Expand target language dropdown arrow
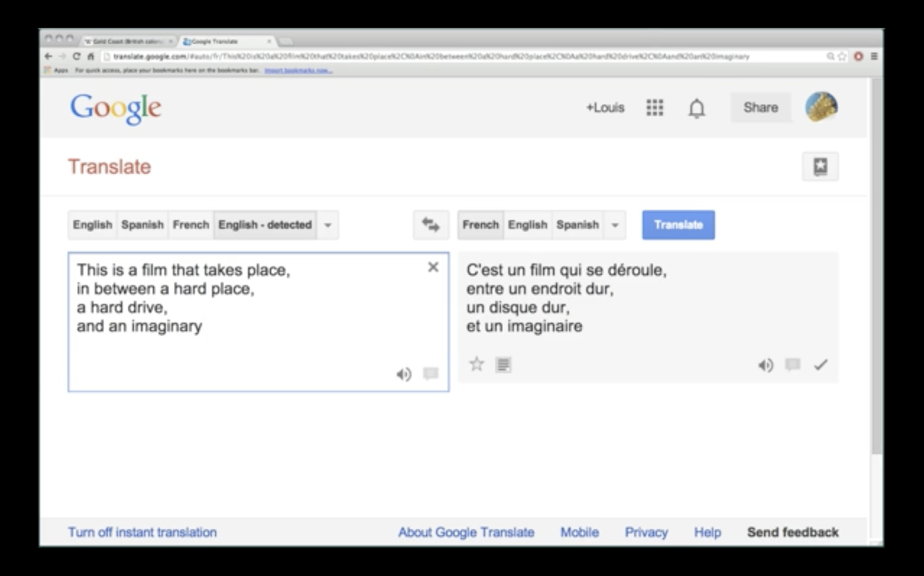This screenshot has width=924, height=576. (x=615, y=225)
